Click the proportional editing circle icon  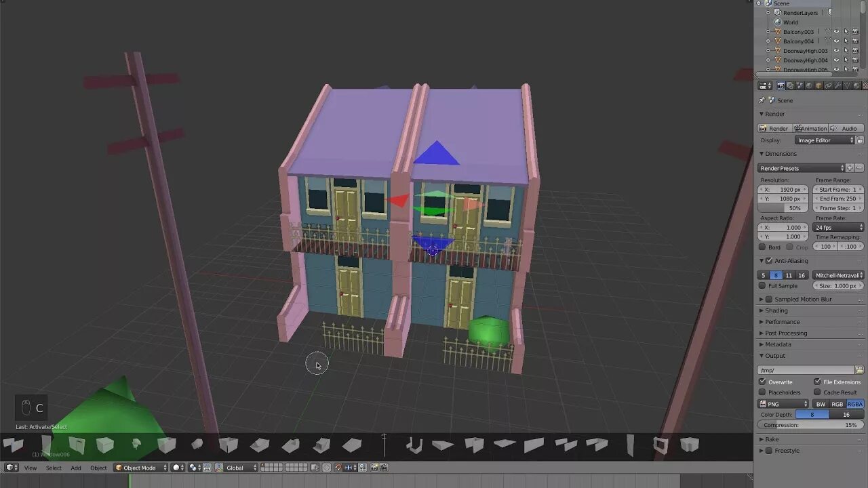pos(326,468)
